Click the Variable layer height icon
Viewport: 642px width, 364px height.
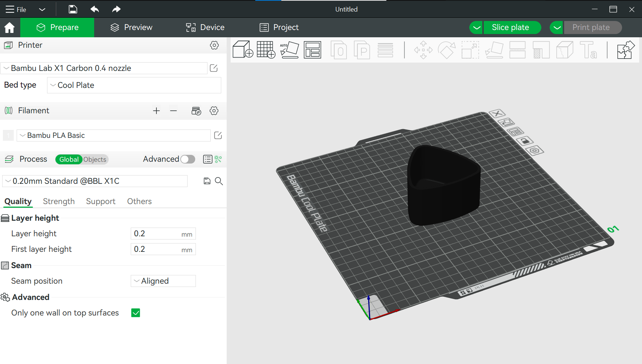(385, 50)
